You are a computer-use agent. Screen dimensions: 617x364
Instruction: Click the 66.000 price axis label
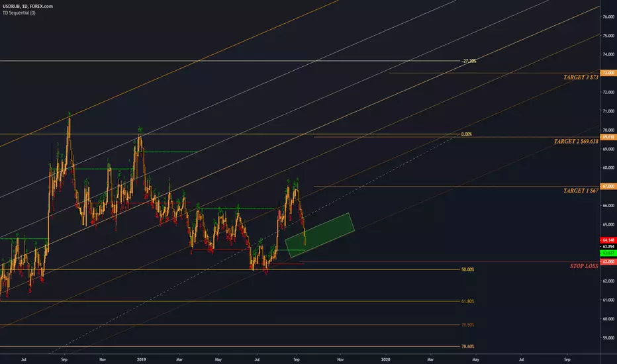coord(608,206)
